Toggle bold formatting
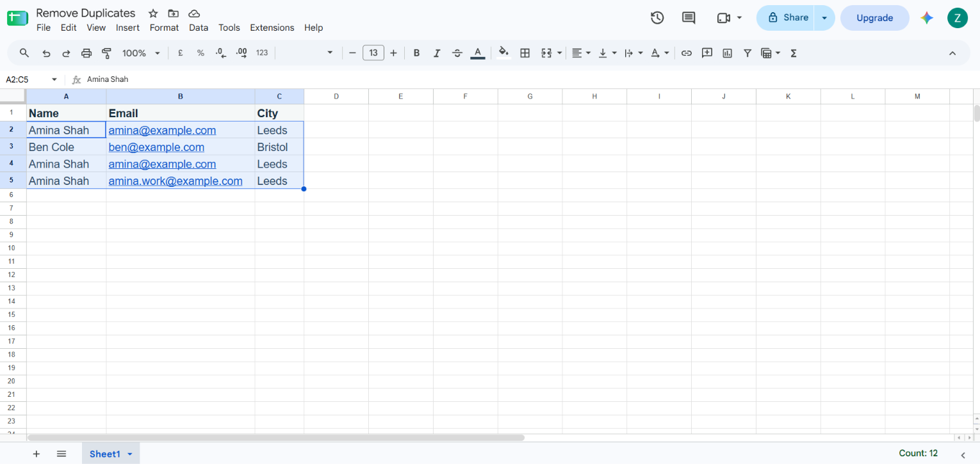The width and height of the screenshot is (980, 464). coord(416,53)
